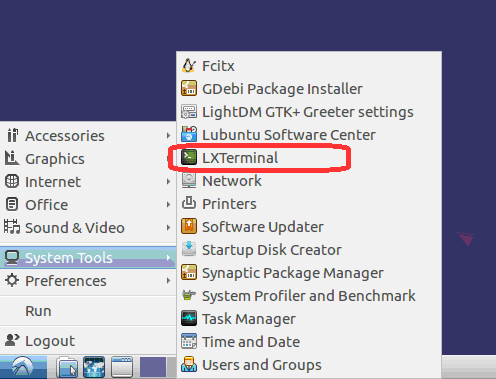The width and height of the screenshot is (496, 379).
Task: Click the GDebi Package Installer label
Action: pyautogui.click(x=282, y=89)
